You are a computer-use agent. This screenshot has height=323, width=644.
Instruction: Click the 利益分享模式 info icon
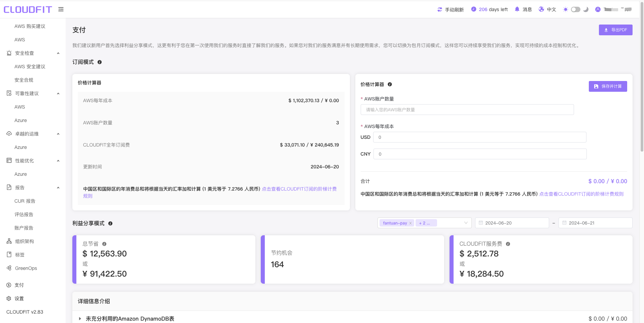click(110, 224)
